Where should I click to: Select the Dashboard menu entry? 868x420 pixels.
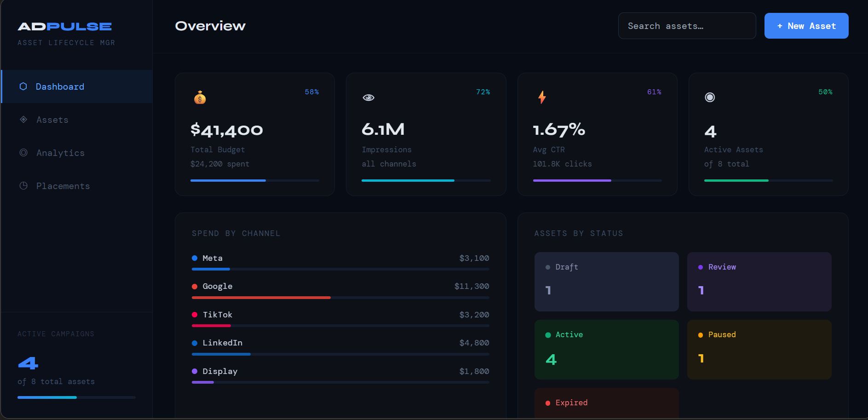tap(60, 86)
